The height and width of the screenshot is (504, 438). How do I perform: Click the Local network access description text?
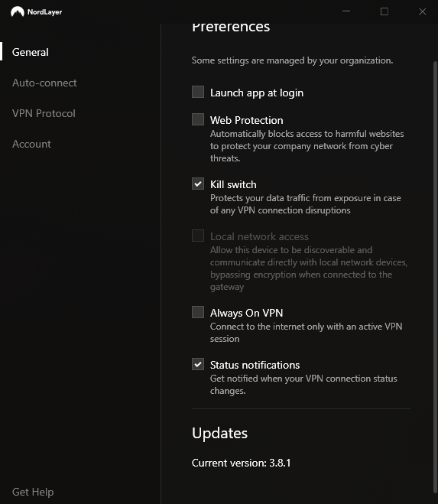(x=309, y=268)
